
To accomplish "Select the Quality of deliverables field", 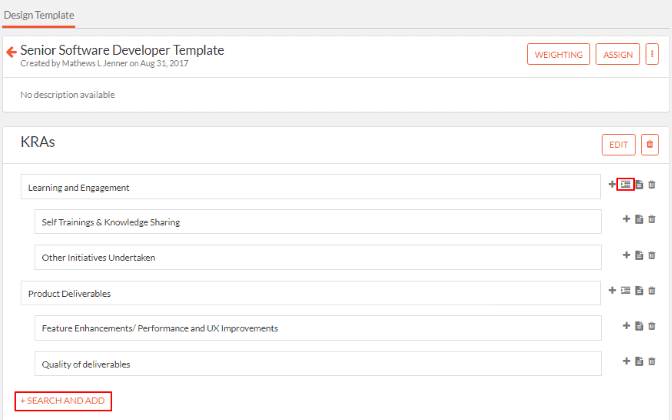I will [x=318, y=363].
